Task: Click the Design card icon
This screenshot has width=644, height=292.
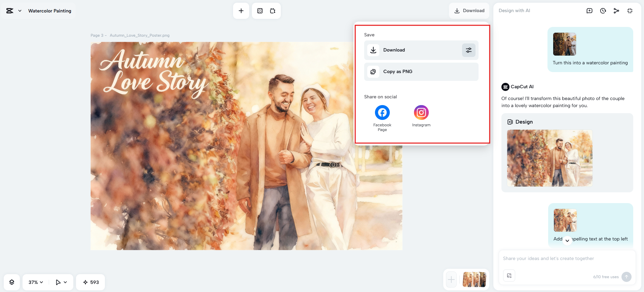Action: (510, 122)
